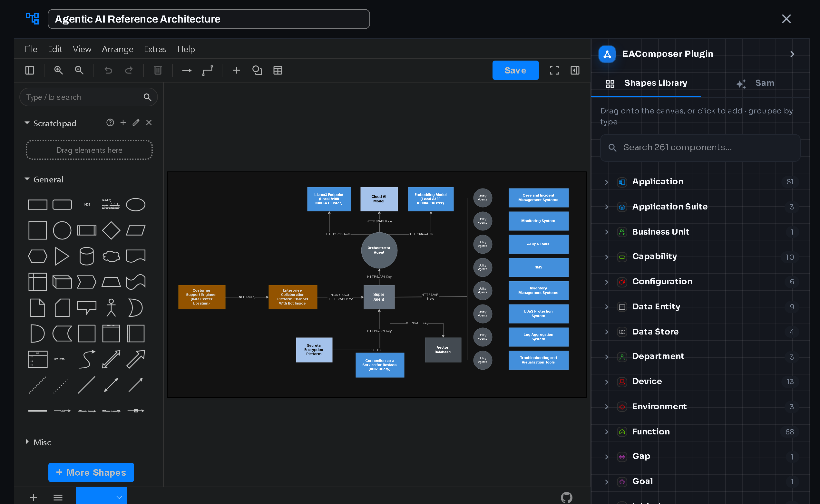Select the straight connection arrow tool

(x=187, y=70)
